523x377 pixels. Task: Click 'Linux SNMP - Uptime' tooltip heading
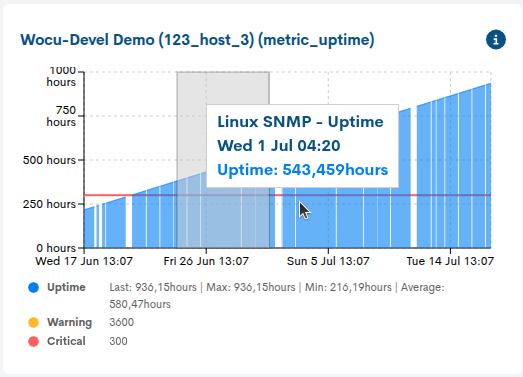pyautogui.click(x=300, y=122)
